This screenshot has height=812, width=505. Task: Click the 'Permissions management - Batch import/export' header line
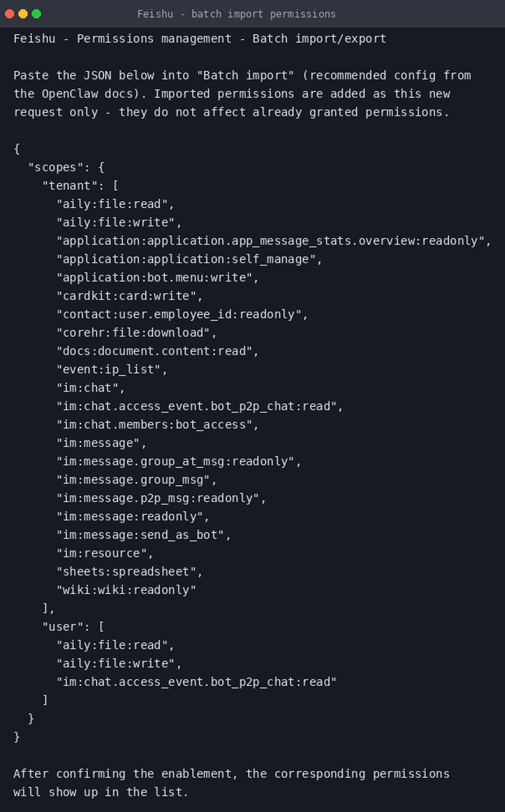[x=200, y=39]
